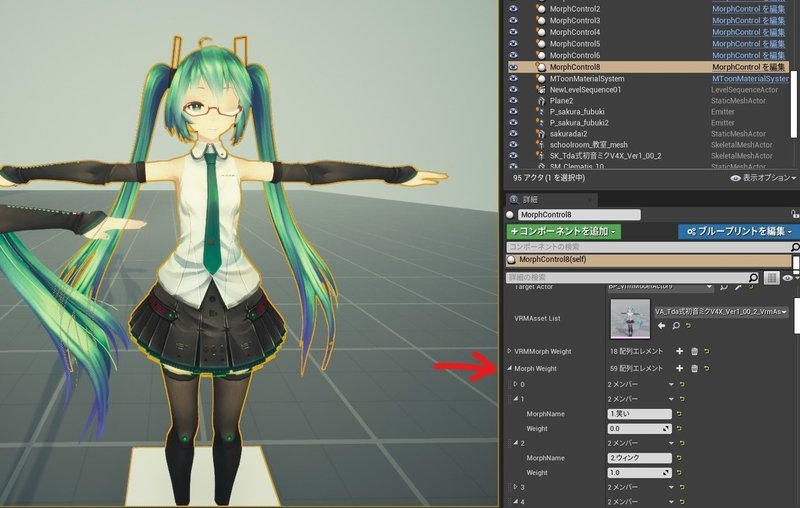
Task: Pick Target Actor from scene eyedropper
Action: (738, 287)
